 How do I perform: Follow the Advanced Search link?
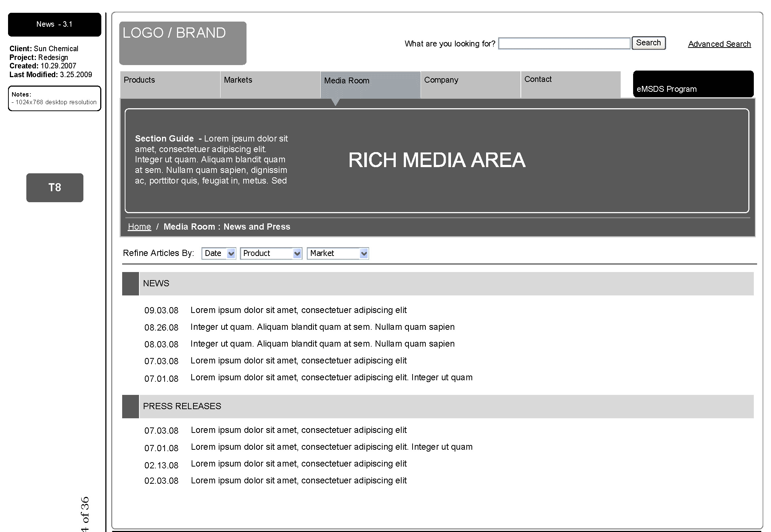point(719,44)
